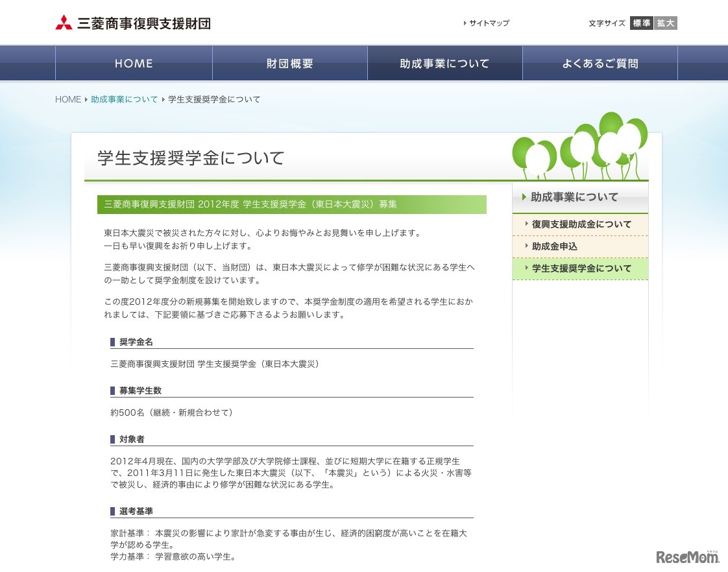The width and height of the screenshot is (728, 572).
Task: Click the text 三菱商事復興支援財団 学生支援奨学金（東日本大震災）
Action: pyautogui.click(x=215, y=364)
